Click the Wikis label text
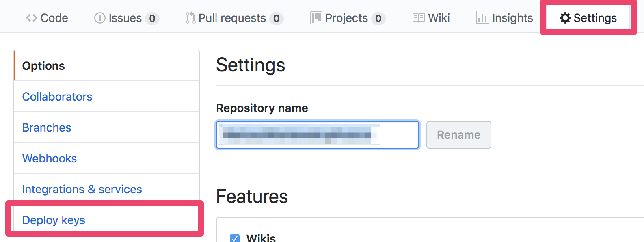This screenshot has height=242, width=644. 261,238
